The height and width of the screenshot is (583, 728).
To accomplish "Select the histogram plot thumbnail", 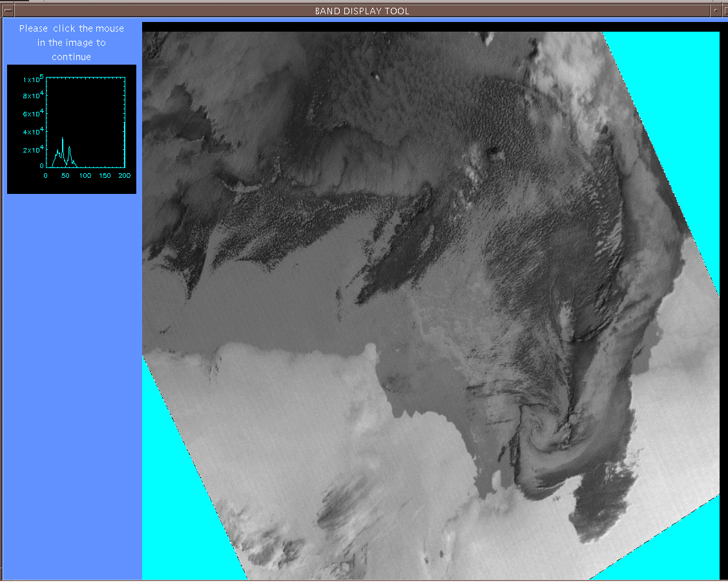I will click(72, 129).
